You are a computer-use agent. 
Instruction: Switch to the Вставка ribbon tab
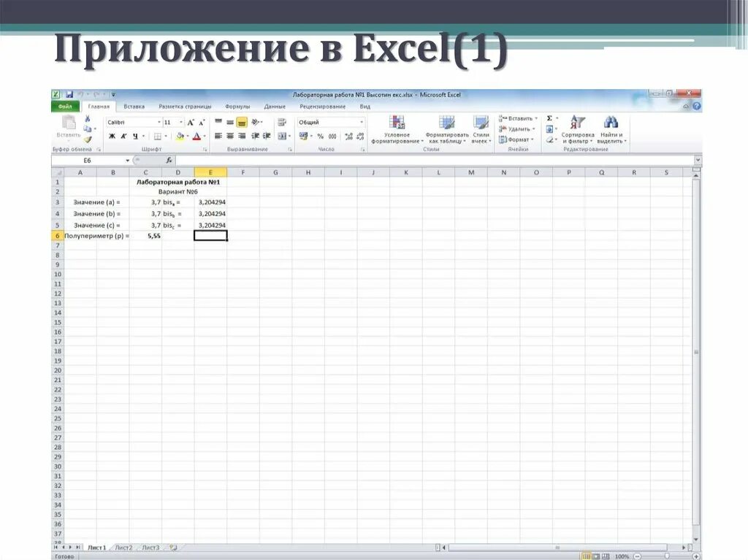point(134,107)
